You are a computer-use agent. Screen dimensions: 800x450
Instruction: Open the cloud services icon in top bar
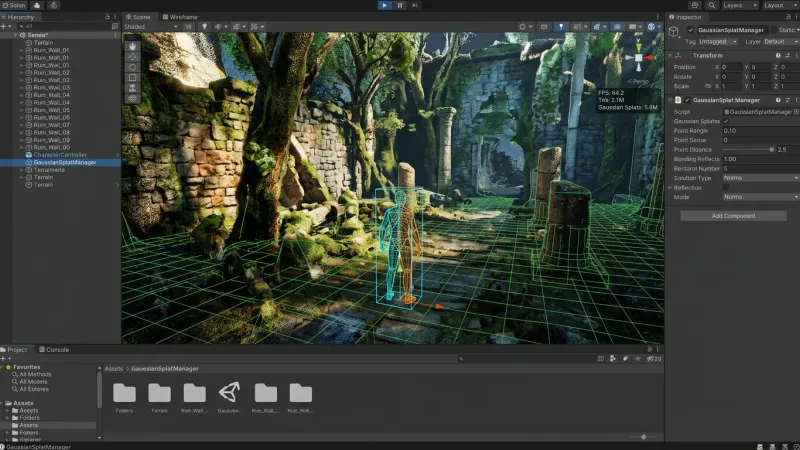click(x=37, y=5)
